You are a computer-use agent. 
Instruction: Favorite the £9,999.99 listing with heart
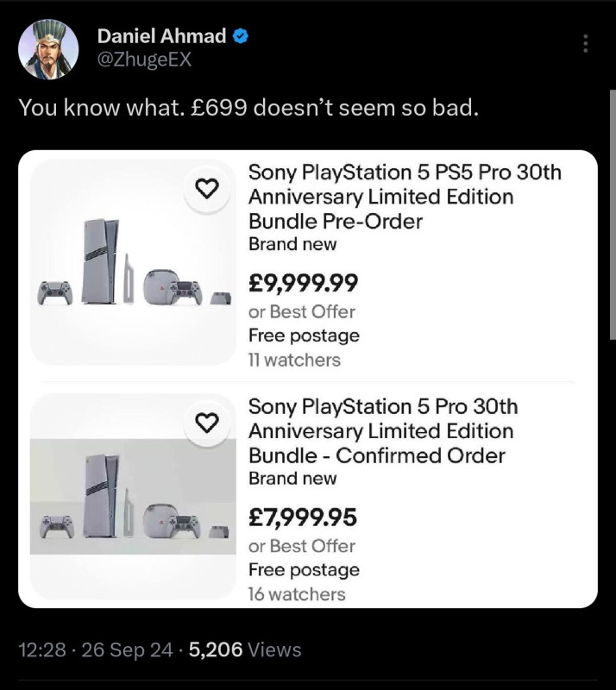pyautogui.click(x=207, y=189)
